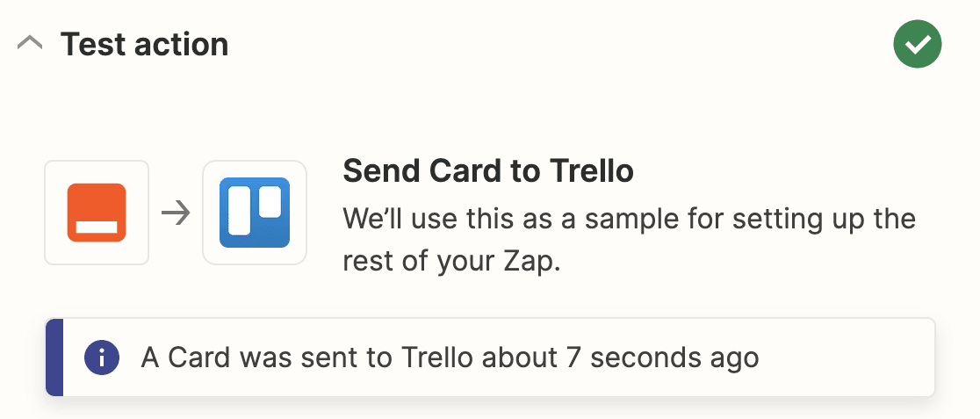Click the word "Trello" in the notification
Screen dimensions: 980x419
436,358
